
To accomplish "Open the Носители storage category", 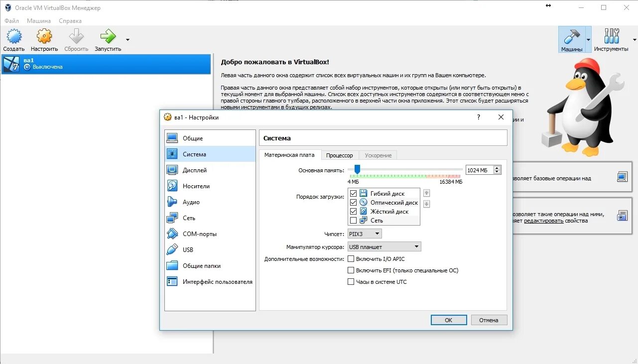I will click(x=210, y=186).
